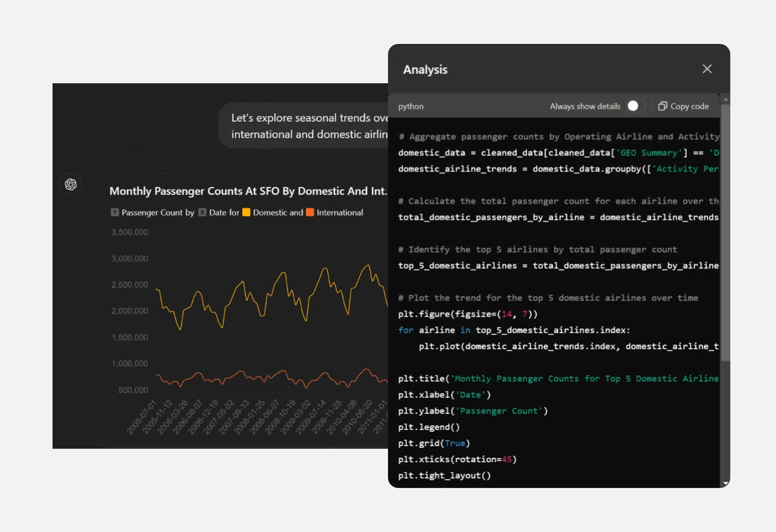776x532 pixels.
Task: Click the International orange color swatch
Action: click(x=310, y=212)
